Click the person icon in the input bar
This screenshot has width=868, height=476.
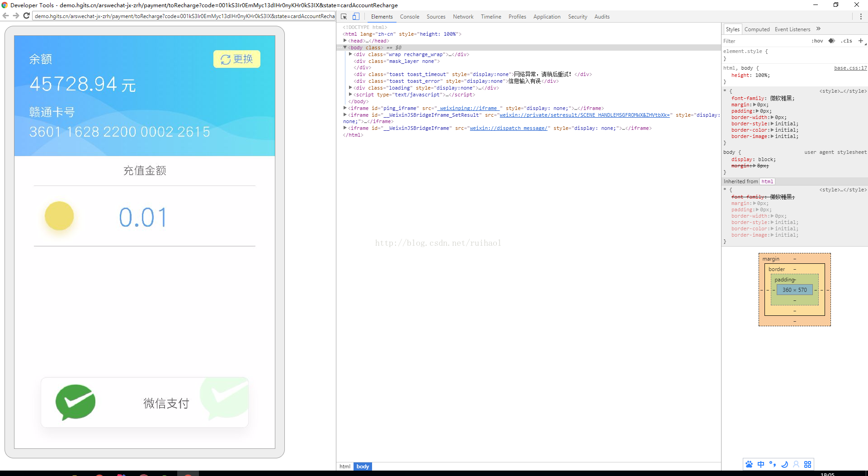(x=796, y=464)
